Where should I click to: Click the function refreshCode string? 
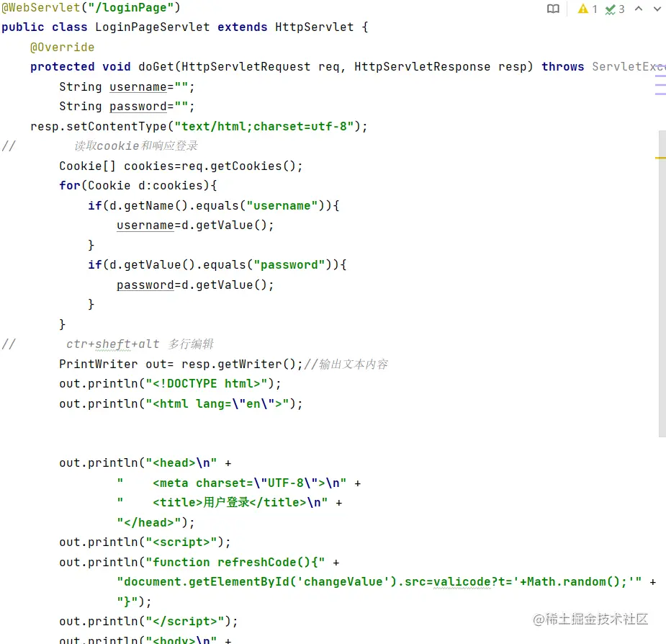235,563
